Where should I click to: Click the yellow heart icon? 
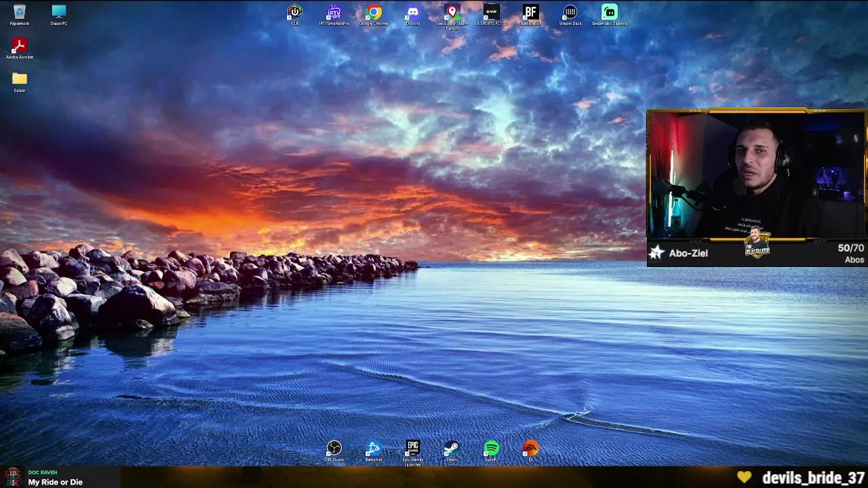(745, 477)
